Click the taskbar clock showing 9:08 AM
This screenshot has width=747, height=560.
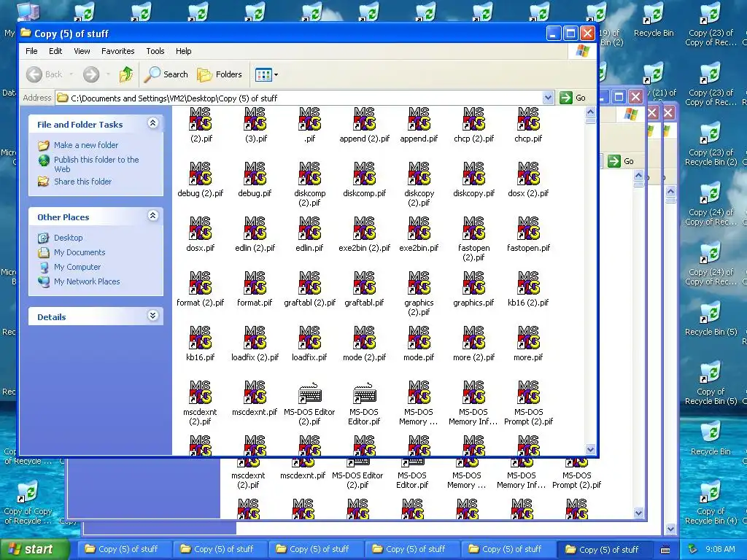pyautogui.click(x=720, y=550)
